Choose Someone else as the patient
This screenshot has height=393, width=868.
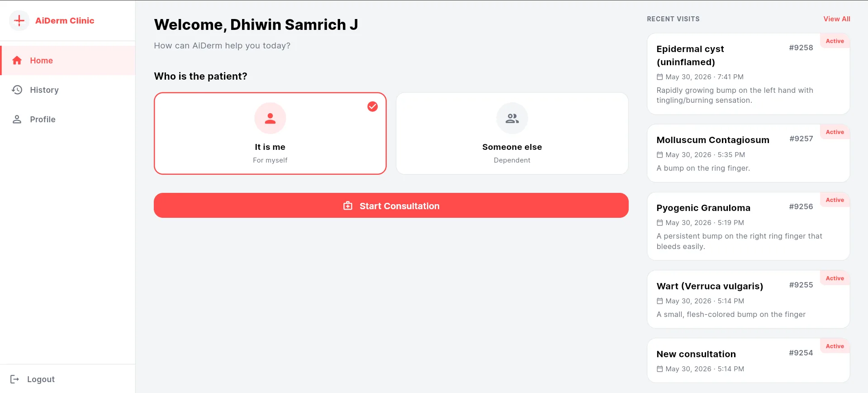point(512,134)
